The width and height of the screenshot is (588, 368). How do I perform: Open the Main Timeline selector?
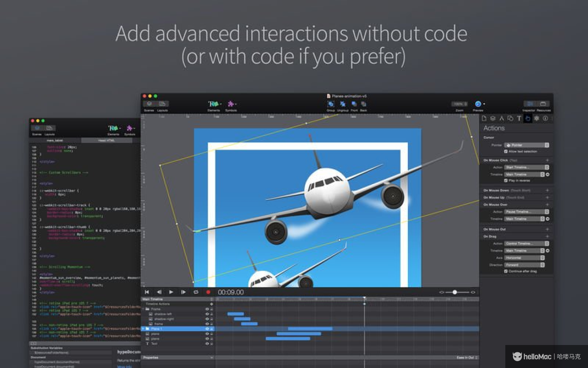coord(178,299)
